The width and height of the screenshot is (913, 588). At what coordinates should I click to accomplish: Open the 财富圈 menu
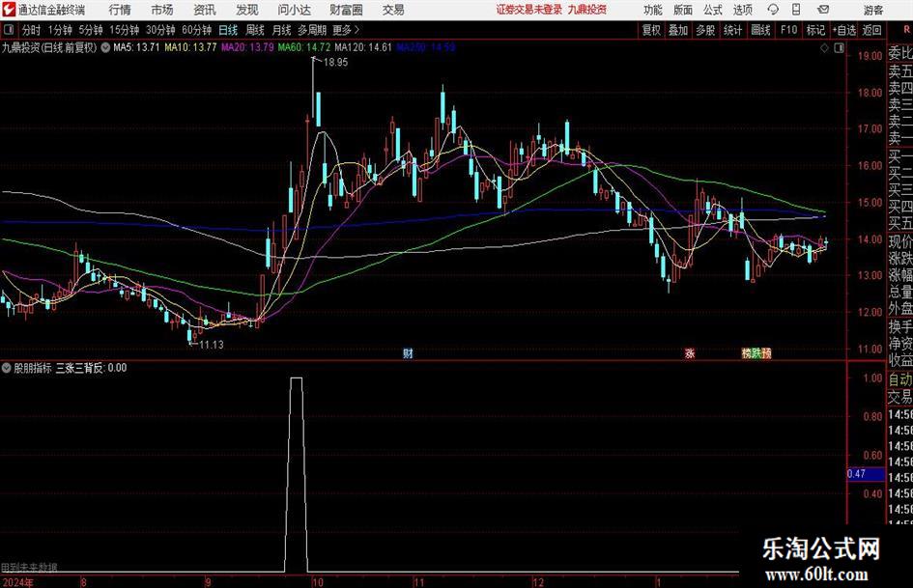click(346, 10)
